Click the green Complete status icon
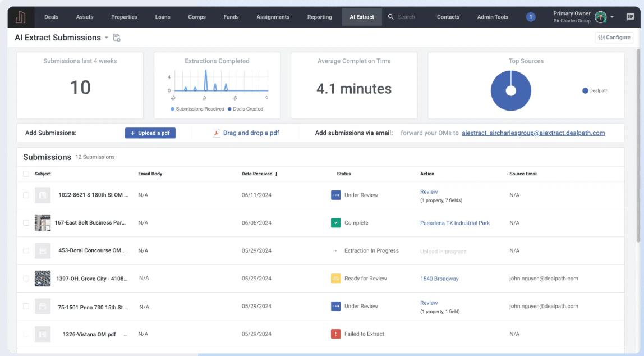The width and height of the screenshot is (644, 356). [x=335, y=223]
